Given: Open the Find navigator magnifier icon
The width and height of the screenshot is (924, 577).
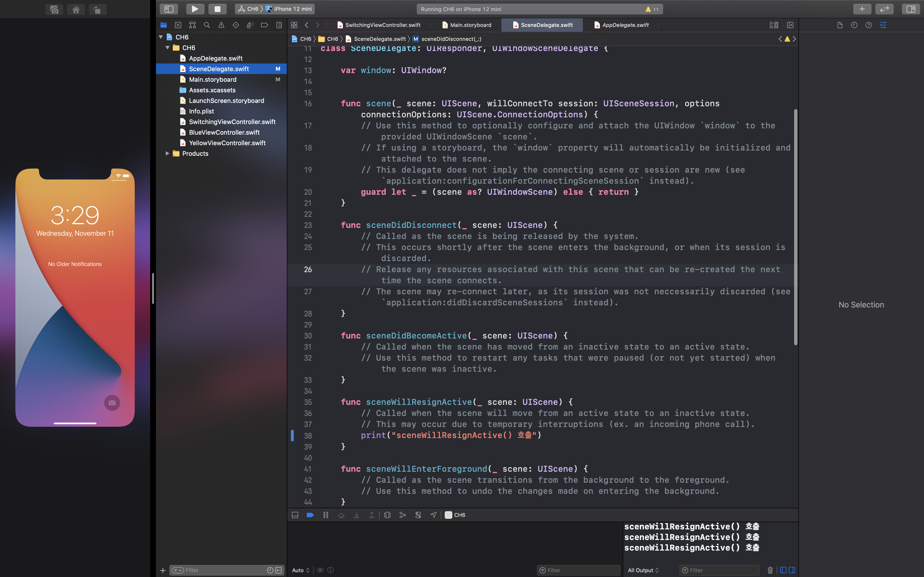Looking at the screenshot, I should click(206, 25).
